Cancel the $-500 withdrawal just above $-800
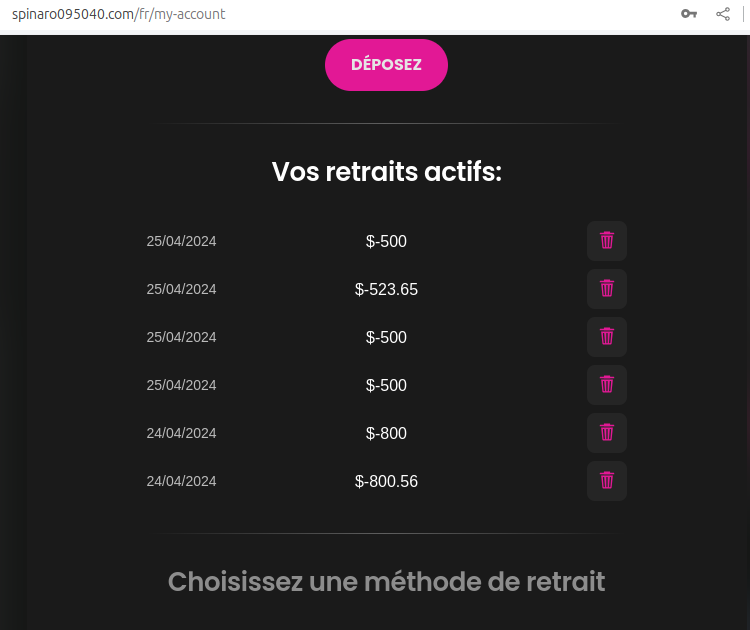This screenshot has width=750, height=630. coord(606,385)
